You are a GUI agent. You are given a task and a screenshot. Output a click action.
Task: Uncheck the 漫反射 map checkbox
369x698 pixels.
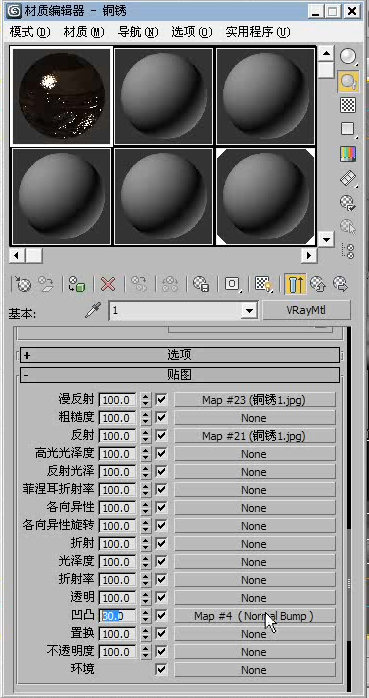(x=161, y=399)
